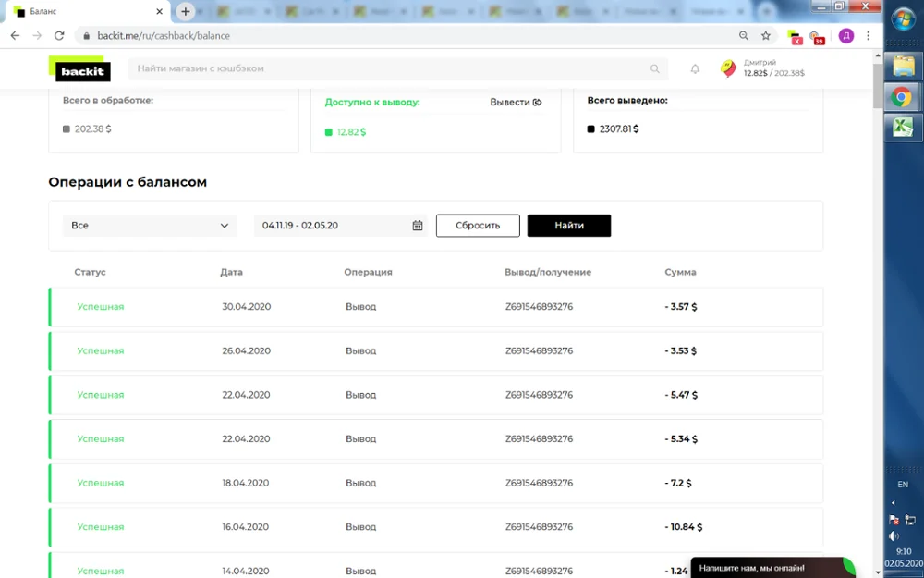
Task: Click the Сбросить button
Action: click(x=478, y=226)
